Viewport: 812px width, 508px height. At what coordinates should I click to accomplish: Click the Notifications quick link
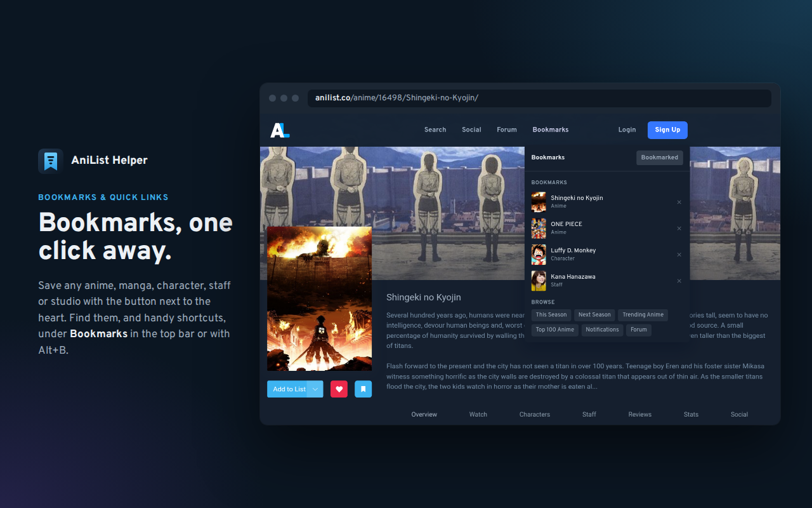click(x=602, y=330)
